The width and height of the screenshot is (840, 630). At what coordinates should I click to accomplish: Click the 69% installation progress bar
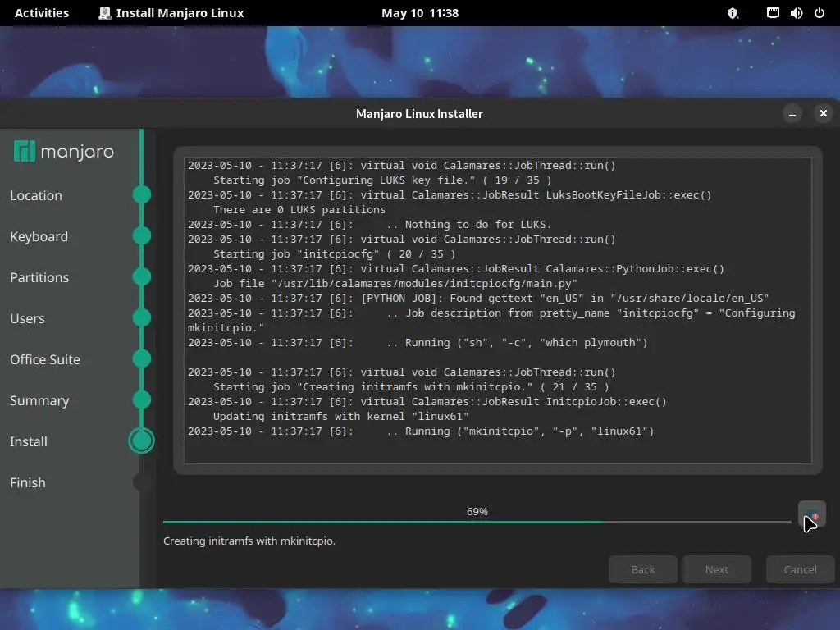[x=477, y=521]
